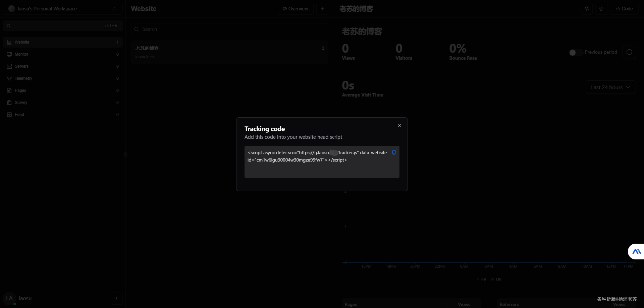Click the floating assistant logo widget
Image resolution: width=644 pixels, height=308 pixels.
coord(636,251)
